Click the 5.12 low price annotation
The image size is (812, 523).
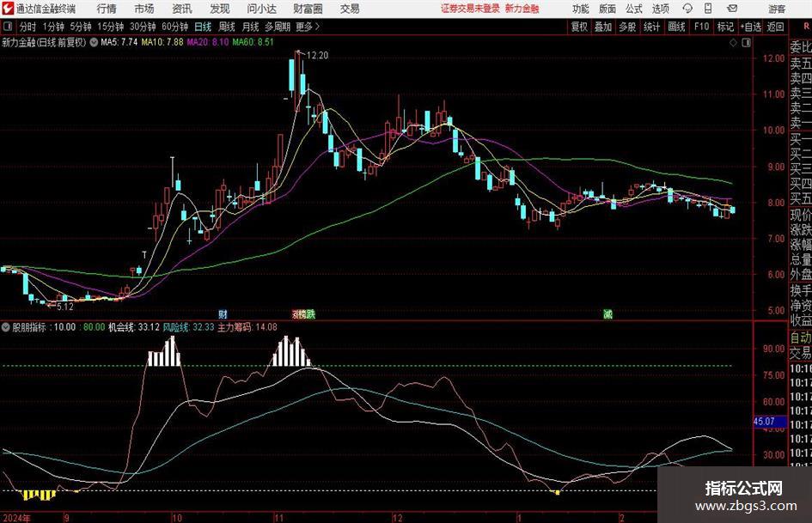coord(64,307)
